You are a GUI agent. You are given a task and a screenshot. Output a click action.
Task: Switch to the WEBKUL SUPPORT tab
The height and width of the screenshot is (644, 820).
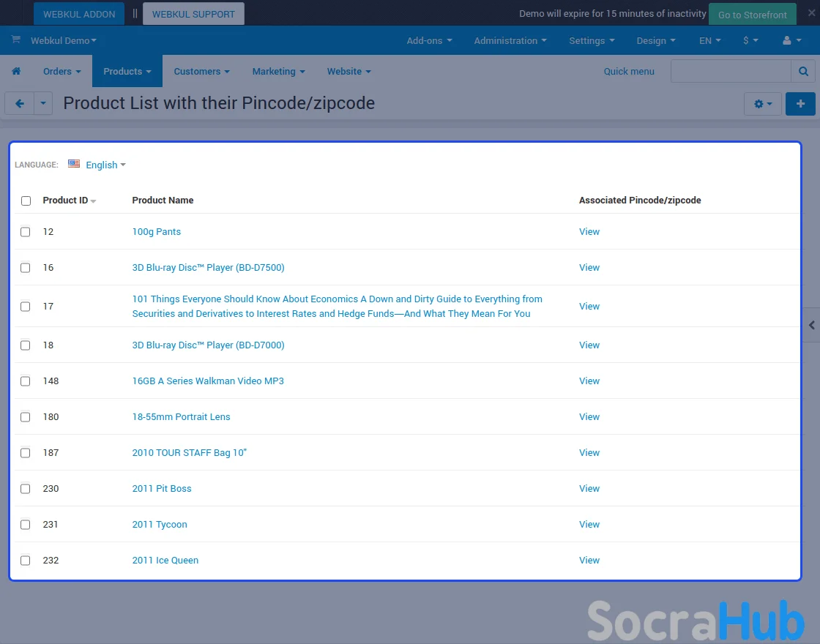tap(193, 14)
